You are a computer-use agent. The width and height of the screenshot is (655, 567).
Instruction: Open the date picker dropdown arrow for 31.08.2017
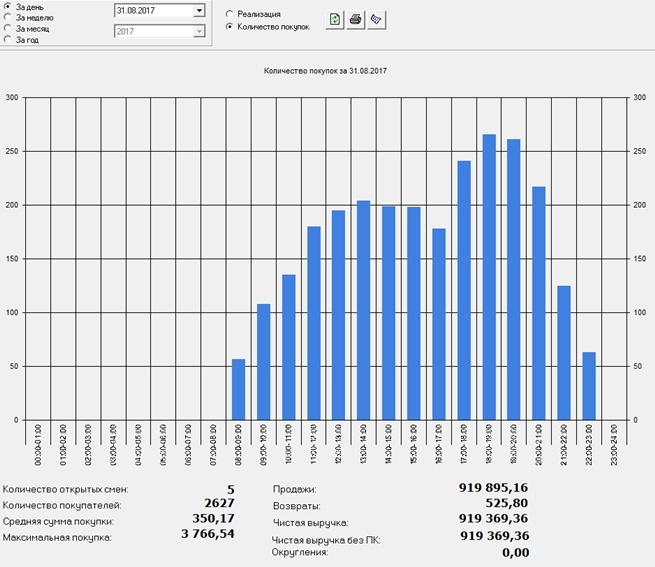tap(199, 10)
